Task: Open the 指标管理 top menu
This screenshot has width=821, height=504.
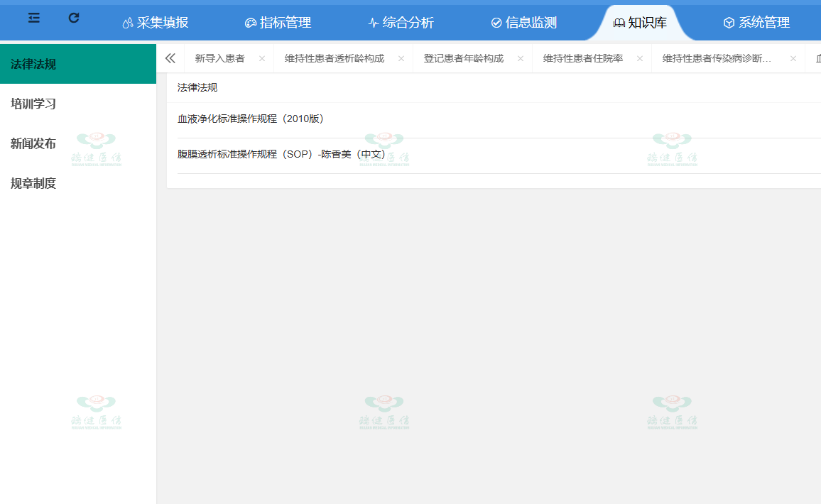Action: pyautogui.click(x=278, y=23)
